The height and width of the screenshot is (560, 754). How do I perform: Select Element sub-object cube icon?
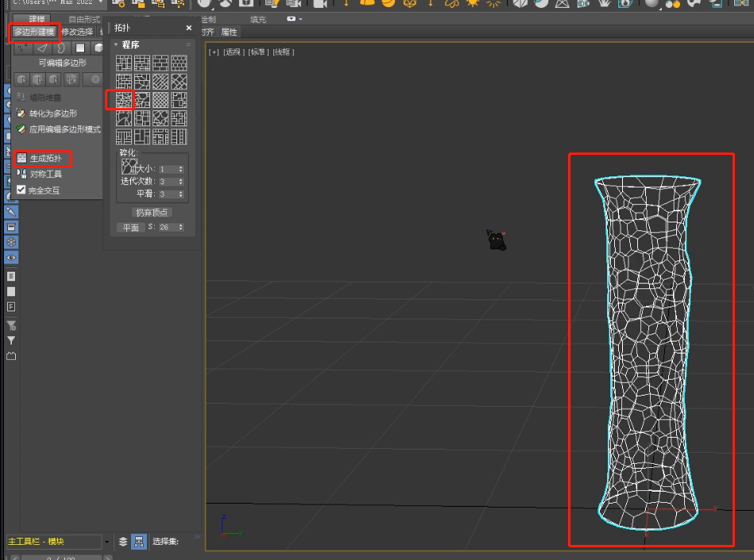point(98,48)
